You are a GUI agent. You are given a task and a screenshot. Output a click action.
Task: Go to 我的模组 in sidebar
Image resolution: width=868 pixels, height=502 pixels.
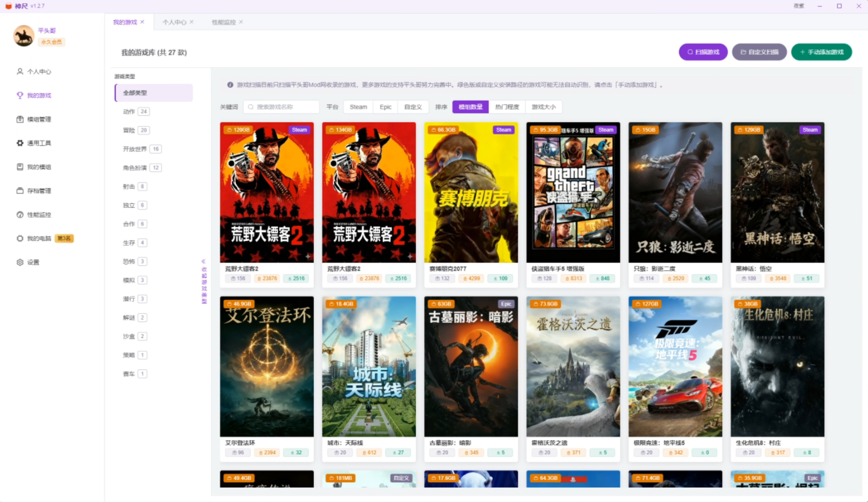pos(34,167)
